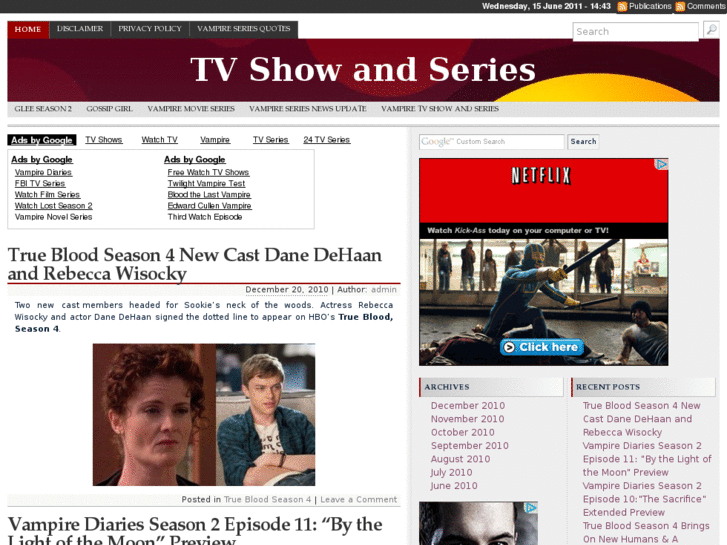Image resolution: width=727 pixels, height=545 pixels.
Task: Open the PRIVACY POLICY page
Action: (x=150, y=29)
